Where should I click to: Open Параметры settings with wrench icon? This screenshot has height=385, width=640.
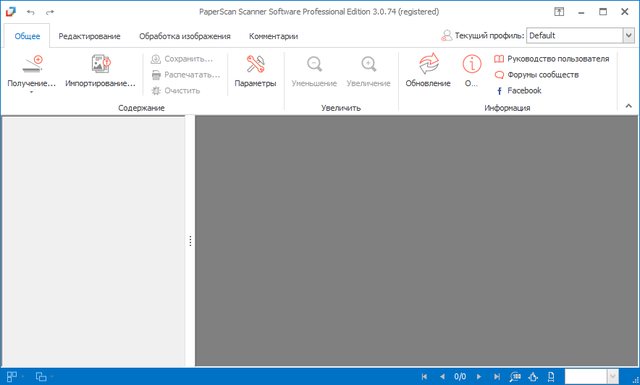click(x=256, y=64)
